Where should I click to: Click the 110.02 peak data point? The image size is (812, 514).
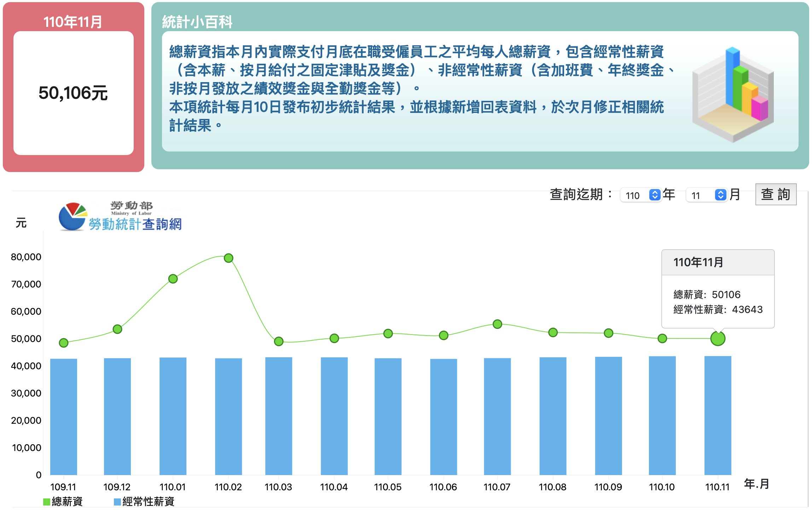[x=228, y=258]
